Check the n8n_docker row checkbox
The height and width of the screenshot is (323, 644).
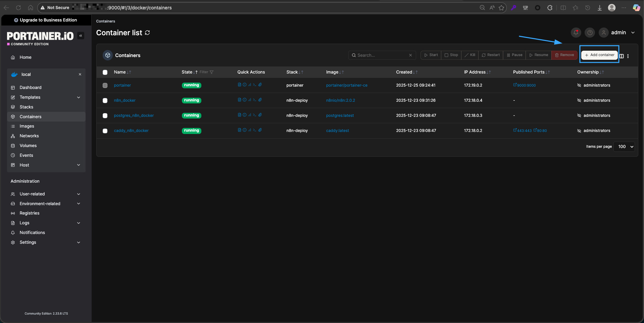pos(105,100)
